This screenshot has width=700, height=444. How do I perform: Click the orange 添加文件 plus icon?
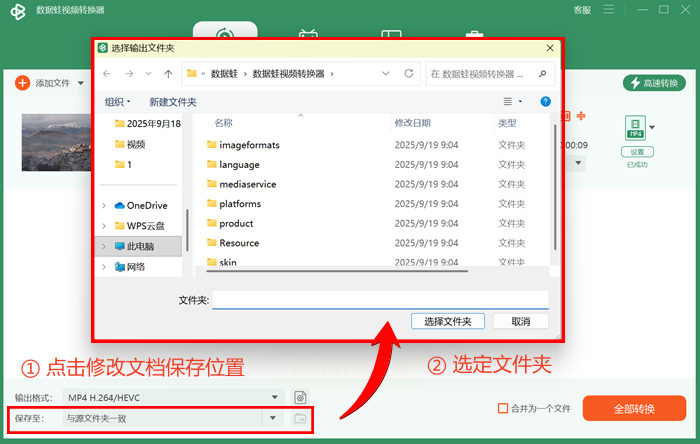[22, 83]
